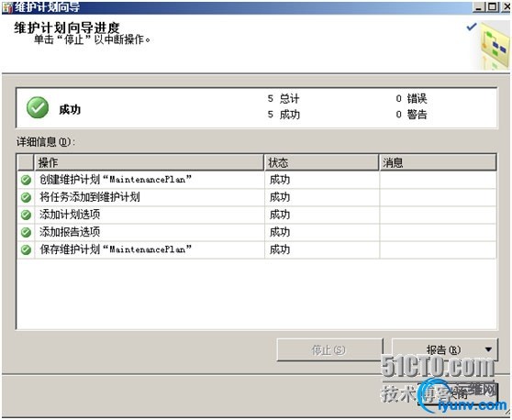
Task: Open the 报告(R) dropdown arrow
Action: click(x=488, y=349)
